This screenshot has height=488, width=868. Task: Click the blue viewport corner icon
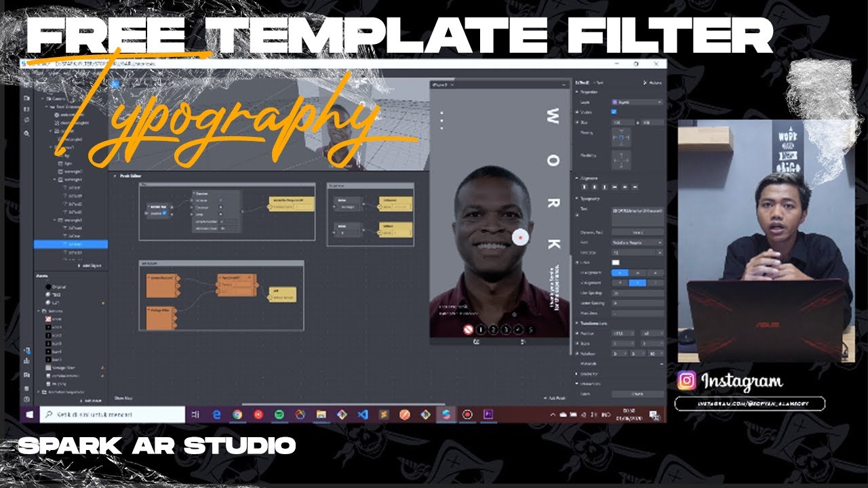115,85
